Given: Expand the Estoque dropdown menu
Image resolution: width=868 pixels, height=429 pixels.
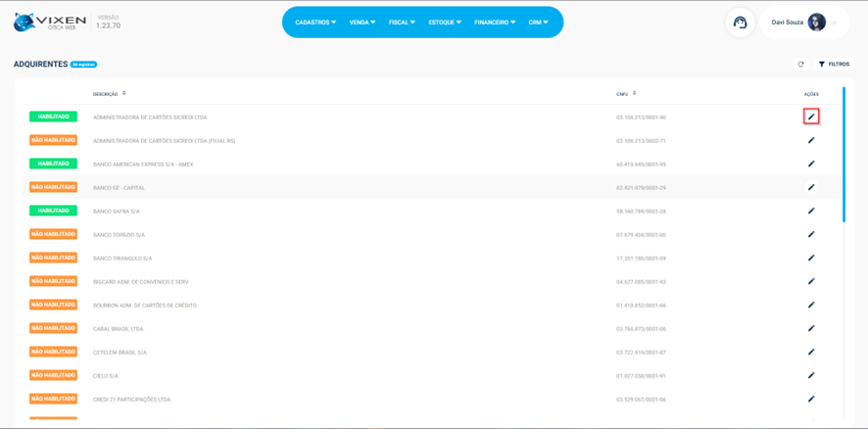Looking at the screenshot, I should click(x=445, y=23).
